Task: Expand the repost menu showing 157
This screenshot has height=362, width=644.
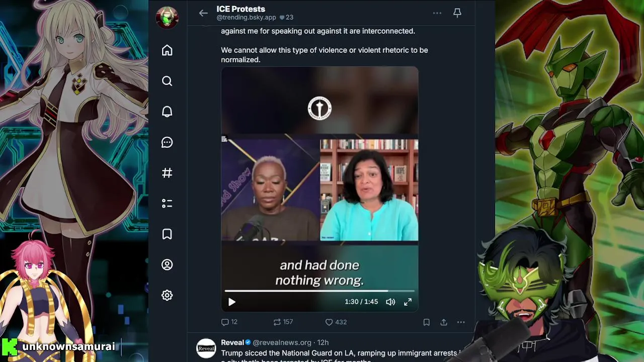Action: (x=283, y=322)
